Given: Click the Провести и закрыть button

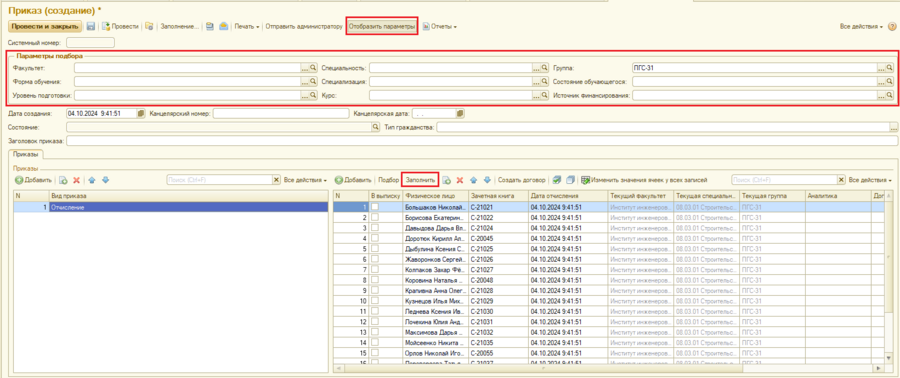Looking at the screenshot, I should point(45,26).
